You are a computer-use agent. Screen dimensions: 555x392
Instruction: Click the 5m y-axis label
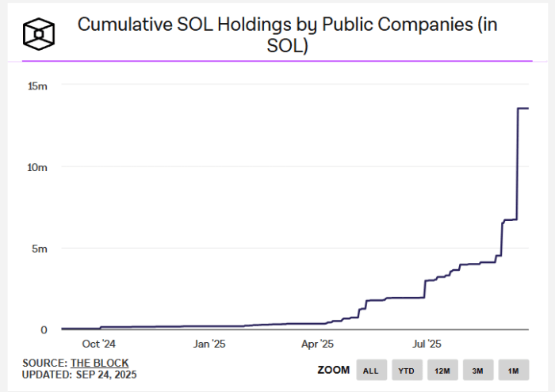(x=40, y=248)
